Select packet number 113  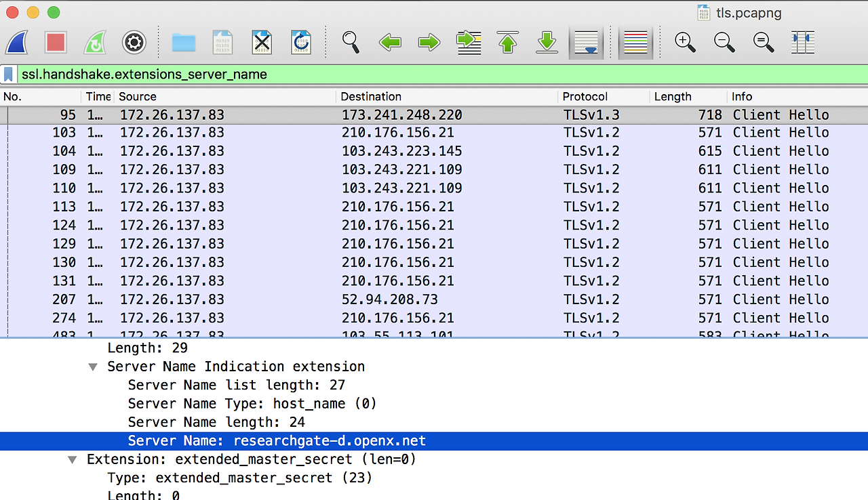(434, 207)
